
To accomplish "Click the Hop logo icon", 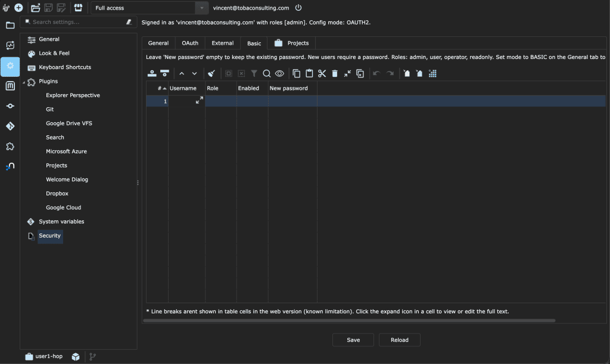I will (6, 8).
